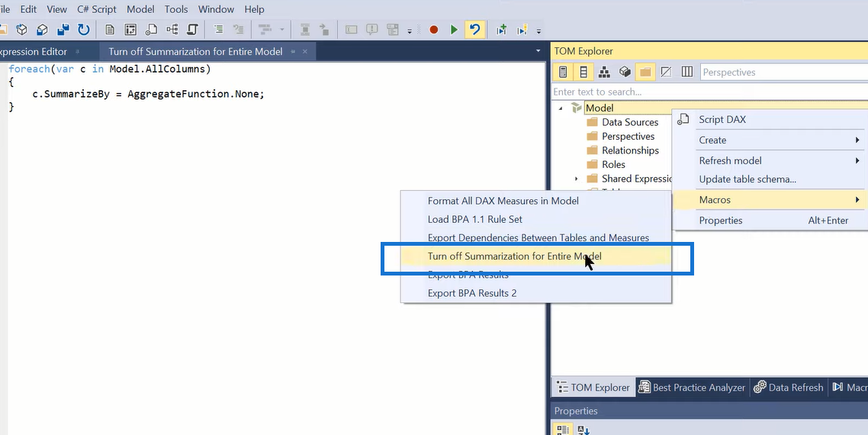868x435 pixels.
Task: Click the blue refresh arrow toolbar icon
Action: click(x=84, y=29)
